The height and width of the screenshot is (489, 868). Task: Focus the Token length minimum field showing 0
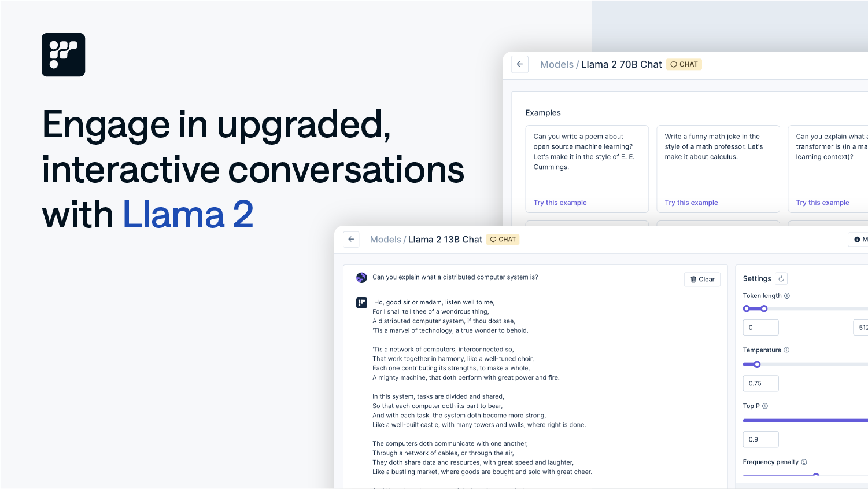click(761, 328)
